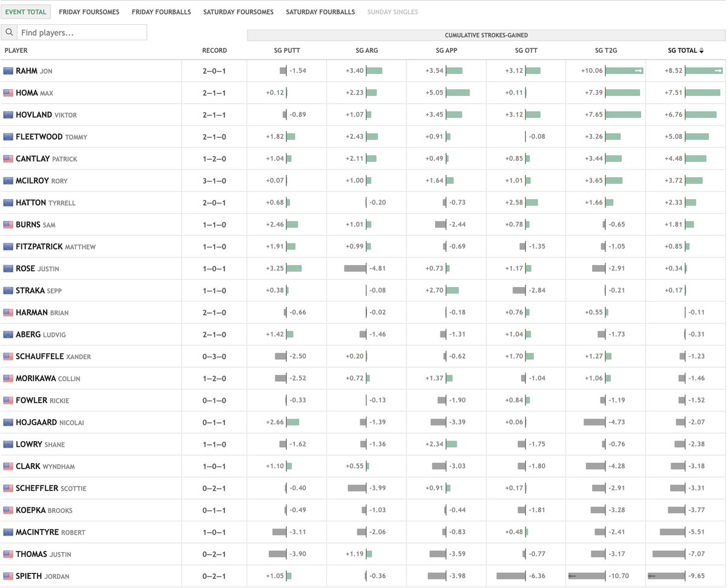Click the flag icon next to Rahm Jon

click(x=8, y=71)
